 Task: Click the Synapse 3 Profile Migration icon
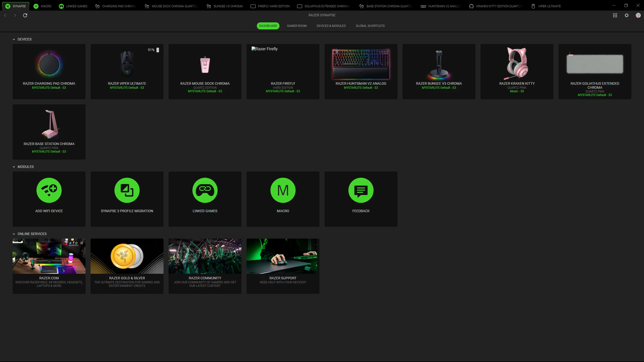coord(127,190)
